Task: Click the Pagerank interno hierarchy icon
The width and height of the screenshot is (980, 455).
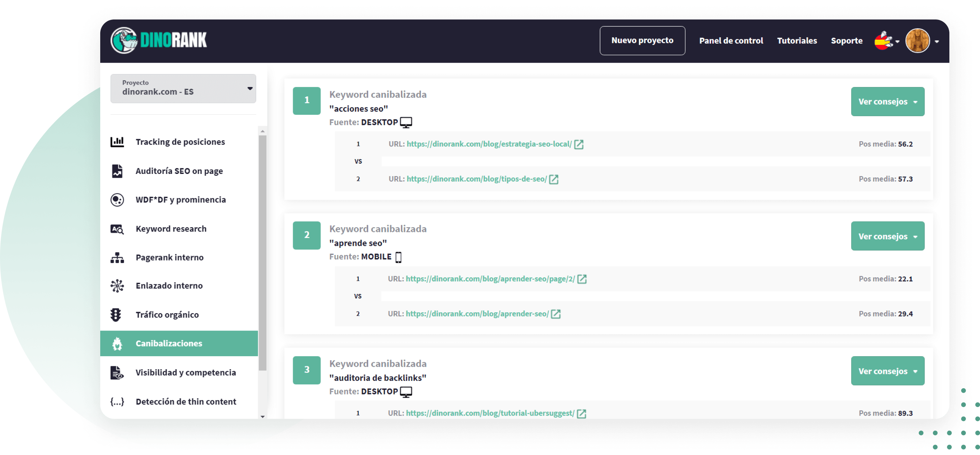Action: (x=117, y=258)
